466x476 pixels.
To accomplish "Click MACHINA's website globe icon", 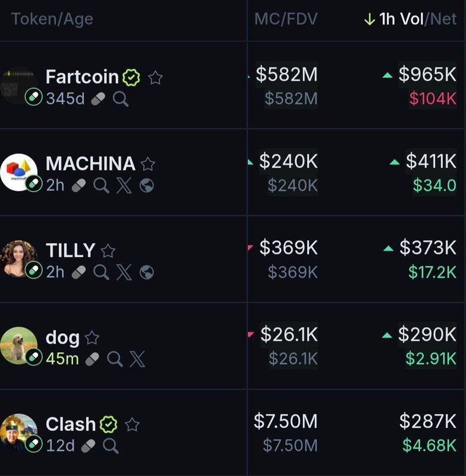I will click(x=147, y=186).
